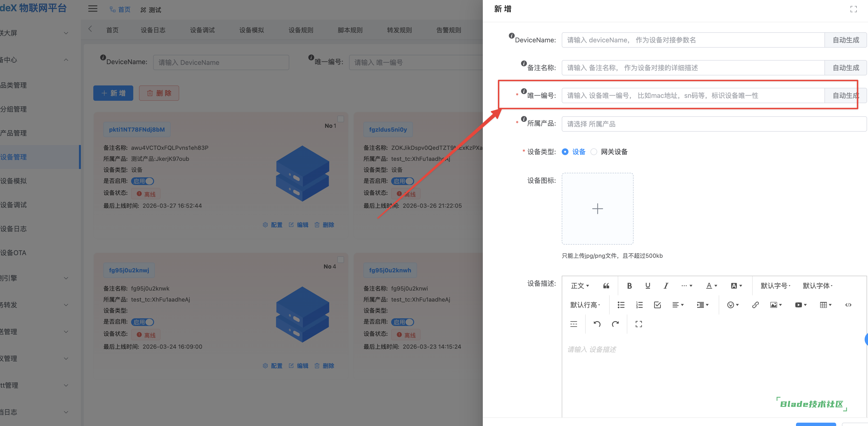Insert a todo checkbox item in editor
The width and height of the screenshot is (868, 426).
point(657,305)
